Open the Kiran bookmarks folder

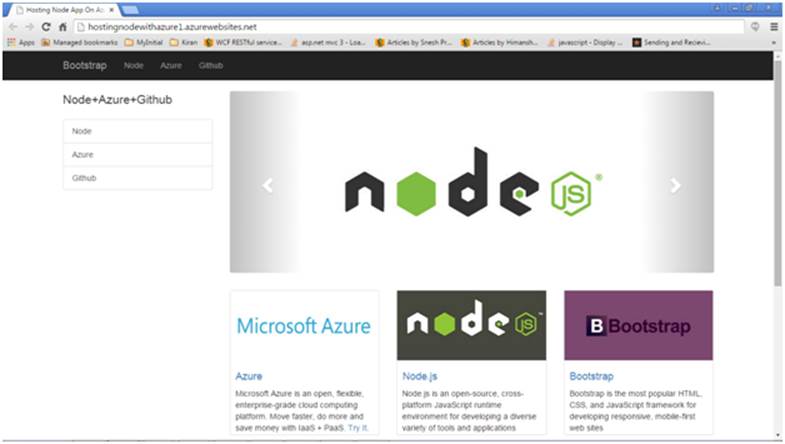tap(184, 43)
